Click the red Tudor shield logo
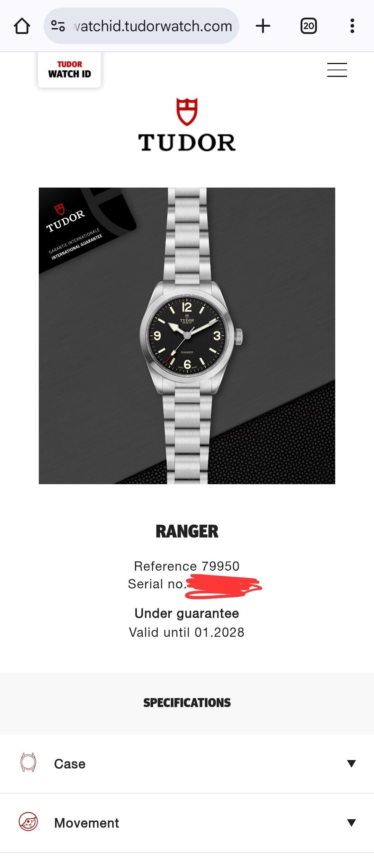 tap(187, 111)
